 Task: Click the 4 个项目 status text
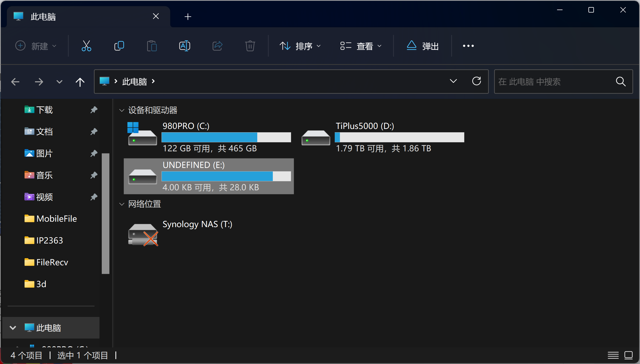26,355
